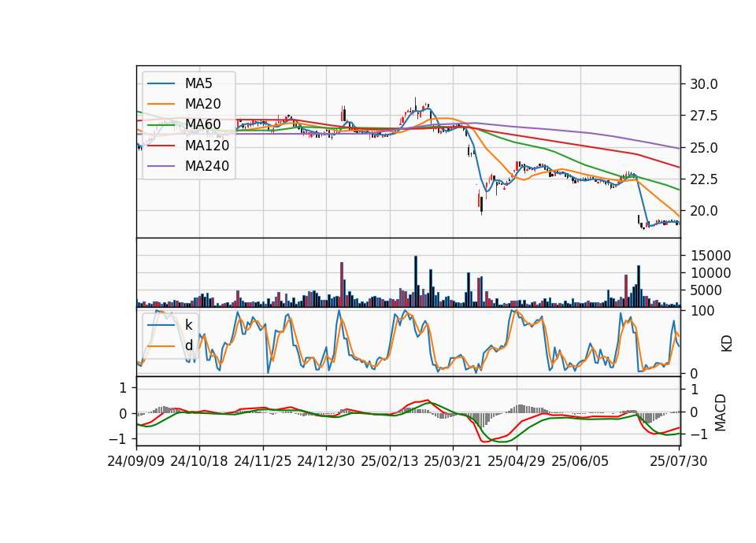Click the 30.0 price axis label

704,84
